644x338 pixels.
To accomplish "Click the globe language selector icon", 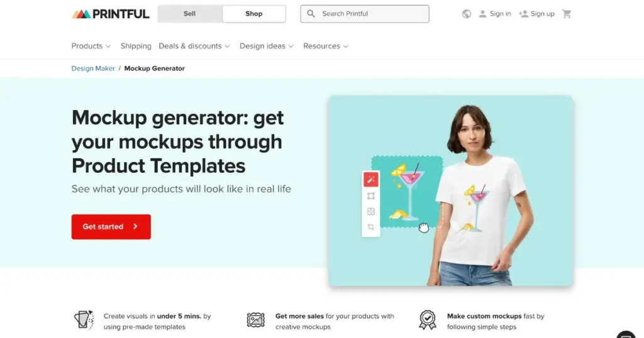I will click(x=466, y=14).
